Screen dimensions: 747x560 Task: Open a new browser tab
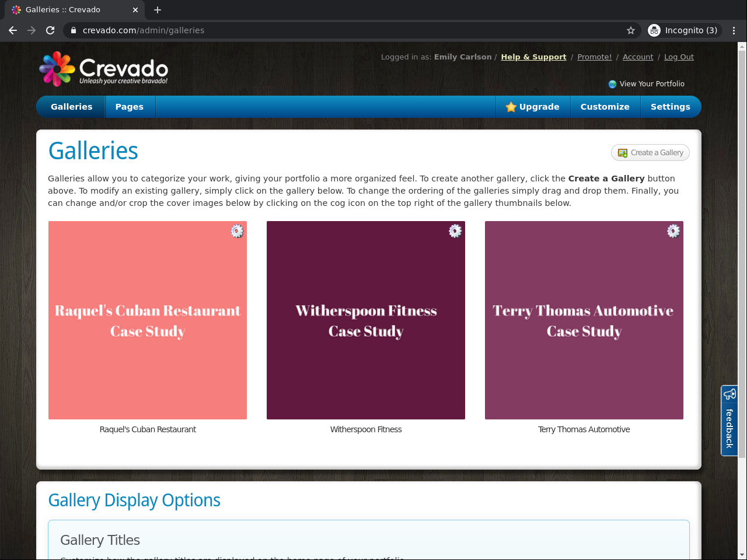coord(158,10)
